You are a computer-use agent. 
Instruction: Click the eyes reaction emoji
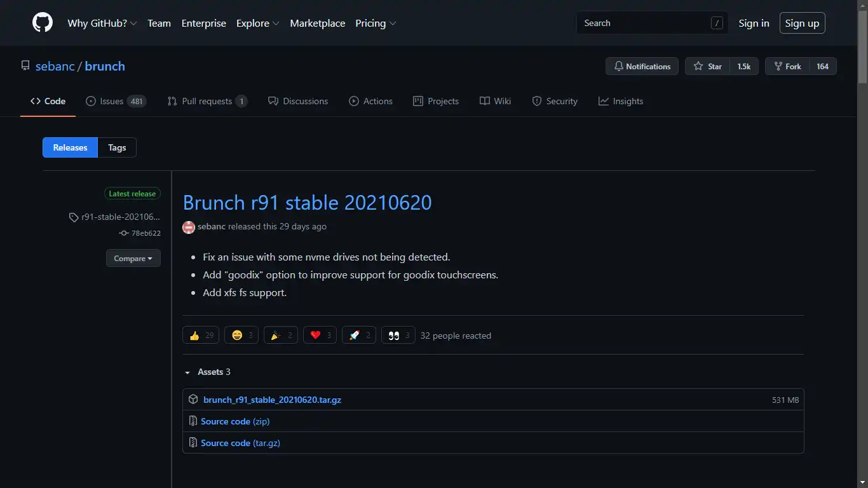(394, 335)
